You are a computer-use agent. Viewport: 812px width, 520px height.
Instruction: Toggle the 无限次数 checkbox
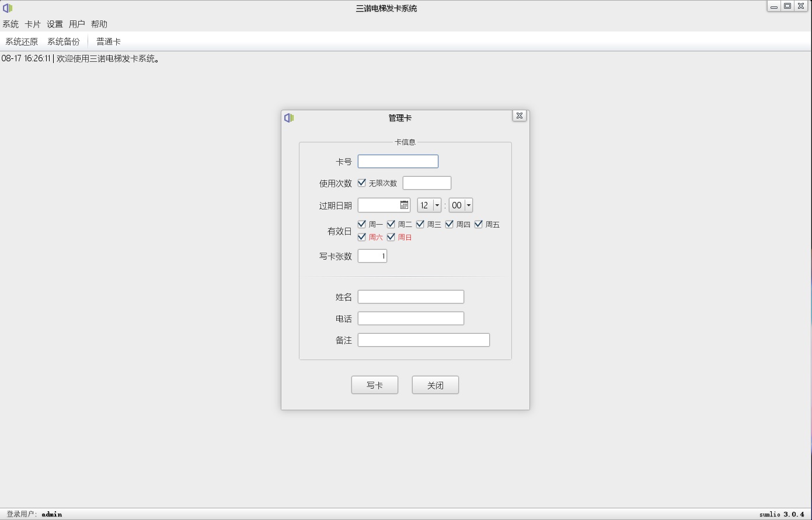(x=362, y=183)
